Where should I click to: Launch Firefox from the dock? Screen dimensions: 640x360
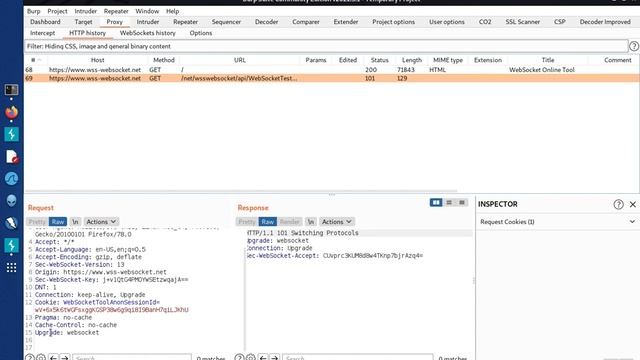click(x=11, y=112)
